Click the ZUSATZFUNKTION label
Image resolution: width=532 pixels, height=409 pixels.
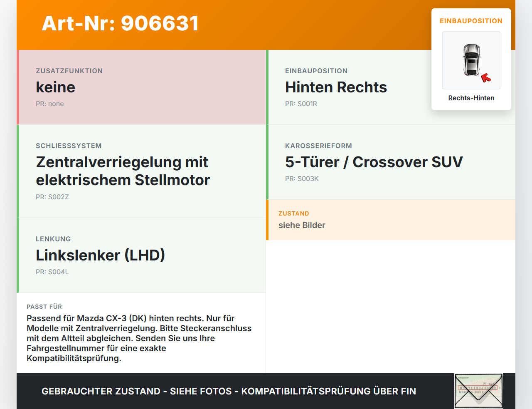[x=69, y=71]
